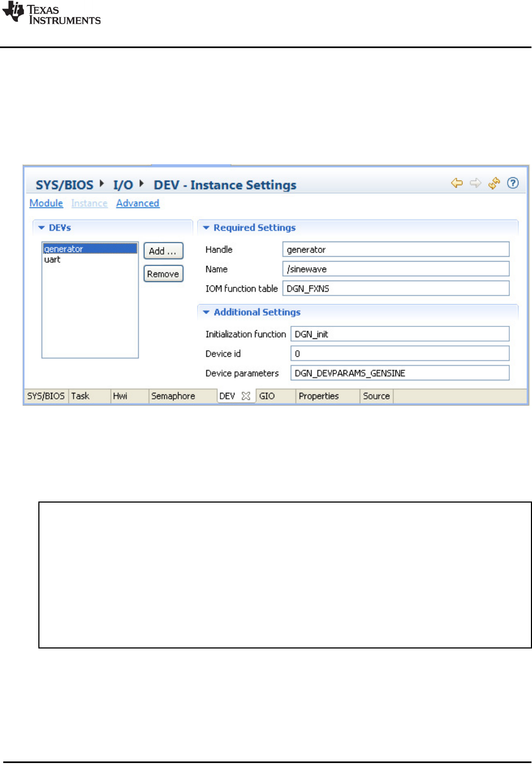Click the refresh icon in the header
Viewport: 532px width, 769px height.
494,183
